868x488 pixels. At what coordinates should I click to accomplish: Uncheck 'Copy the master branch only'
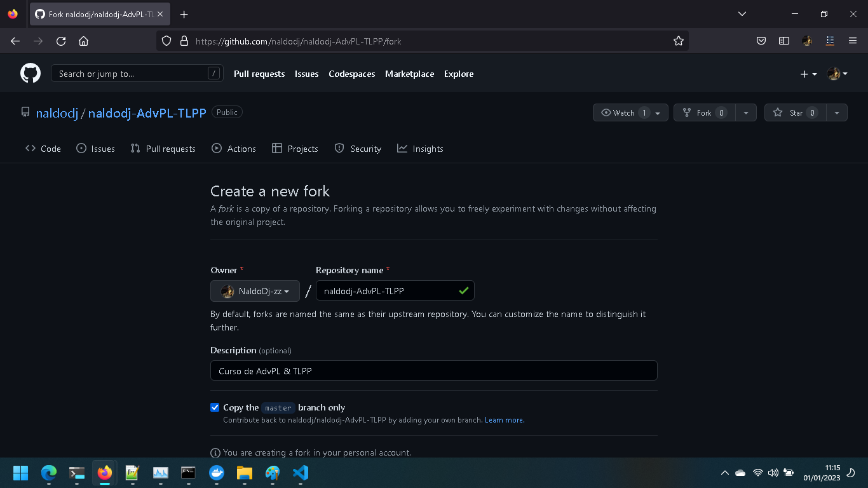(215, 407)
